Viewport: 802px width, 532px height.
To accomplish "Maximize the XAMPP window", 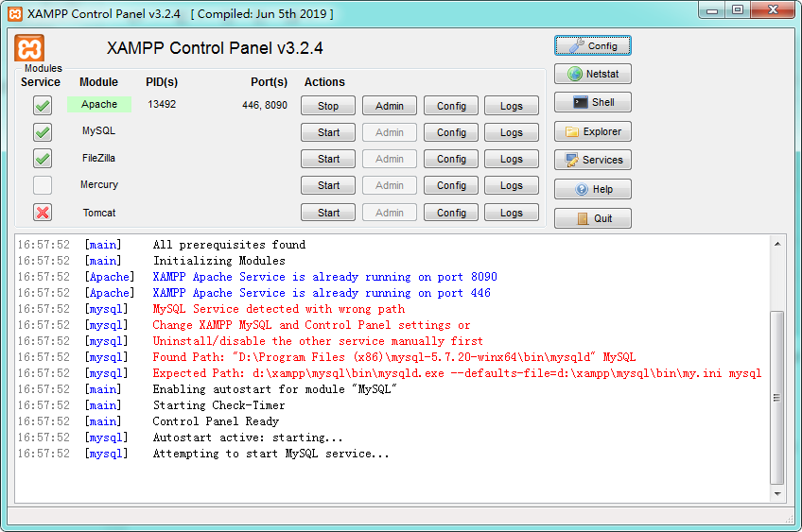I will tap(738, 10).
